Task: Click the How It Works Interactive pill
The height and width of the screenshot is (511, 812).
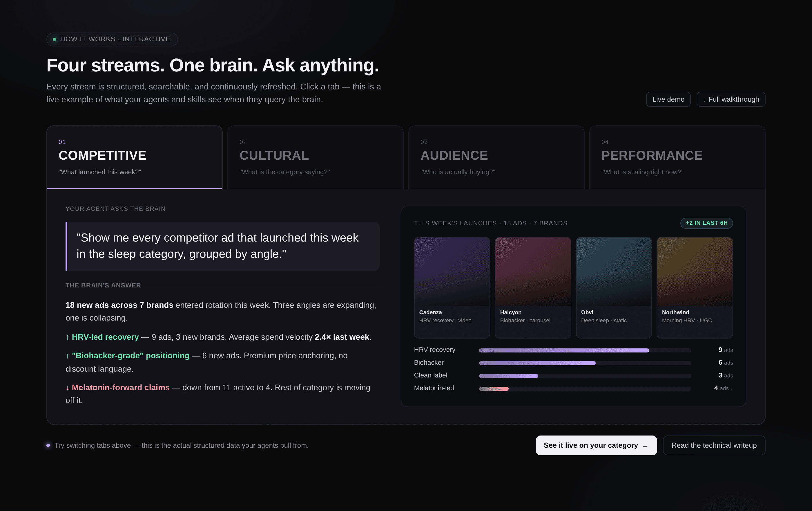Action: click(112, 39)
